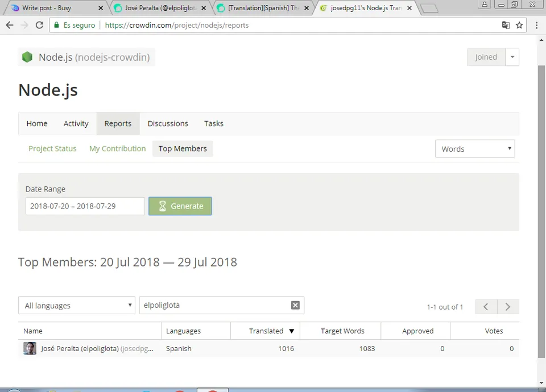Screen dimensions: 546x392
Task: Go back with the browser back arrow
Action: 10,25
